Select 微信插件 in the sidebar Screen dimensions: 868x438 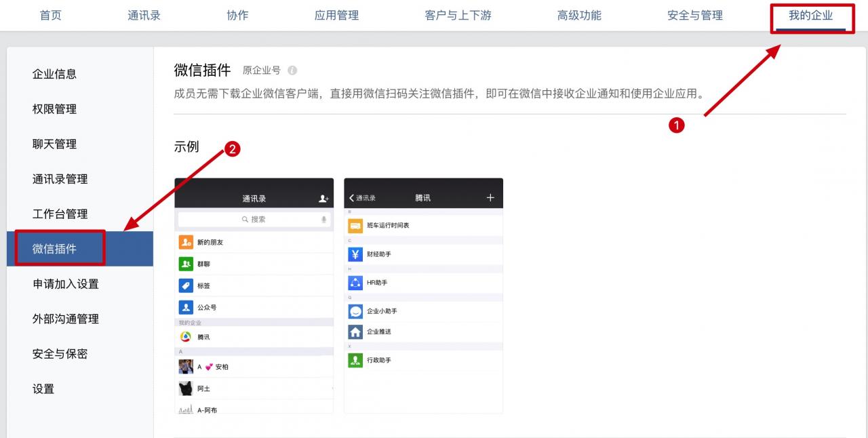click(80, 249)
